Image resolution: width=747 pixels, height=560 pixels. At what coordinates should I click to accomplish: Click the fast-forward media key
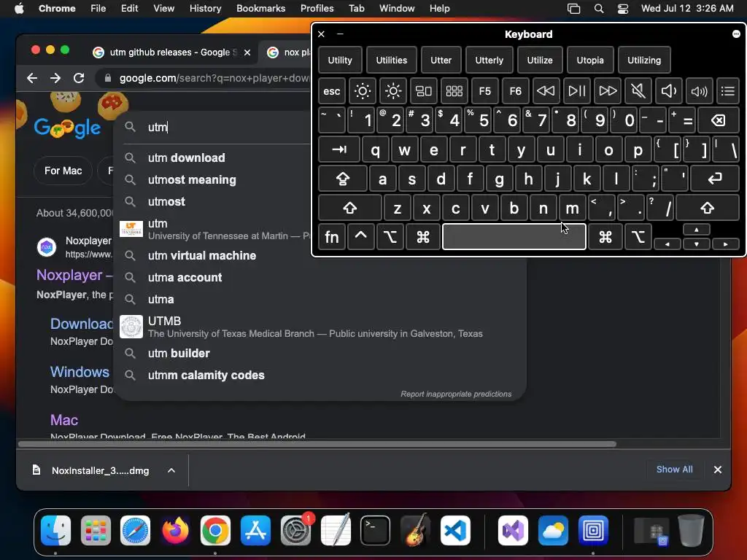click(x=608, y=90)
